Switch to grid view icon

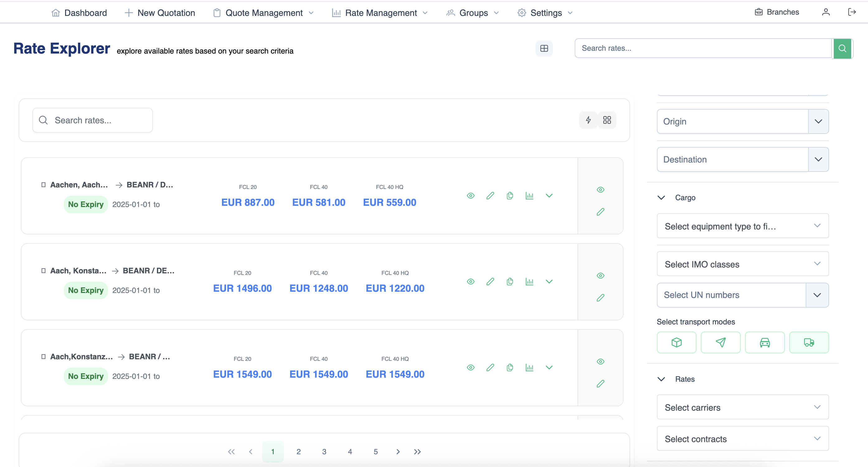607,120
